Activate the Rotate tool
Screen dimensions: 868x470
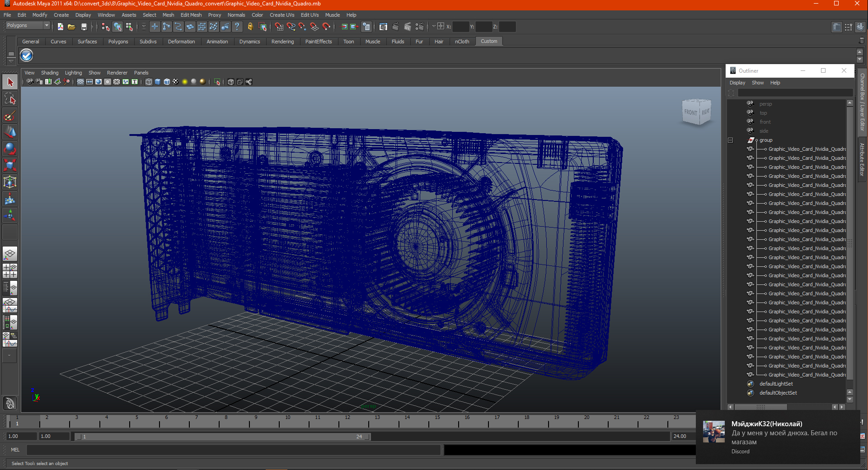10,149
